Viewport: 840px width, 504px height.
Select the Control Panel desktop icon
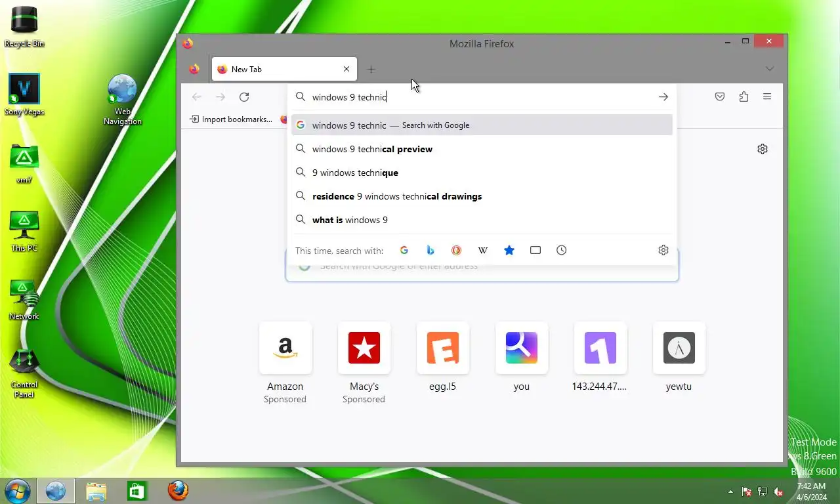tap(24, 373)
